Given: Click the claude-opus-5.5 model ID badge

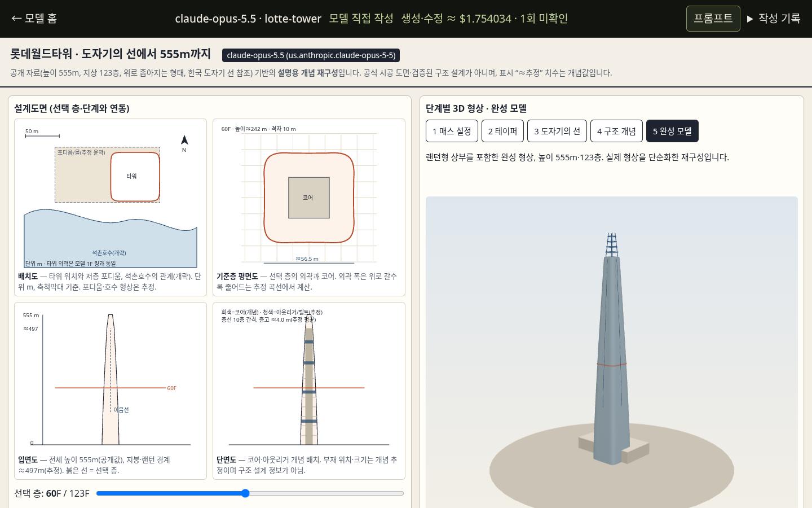Looking at the screenshot, I should 311,55.
